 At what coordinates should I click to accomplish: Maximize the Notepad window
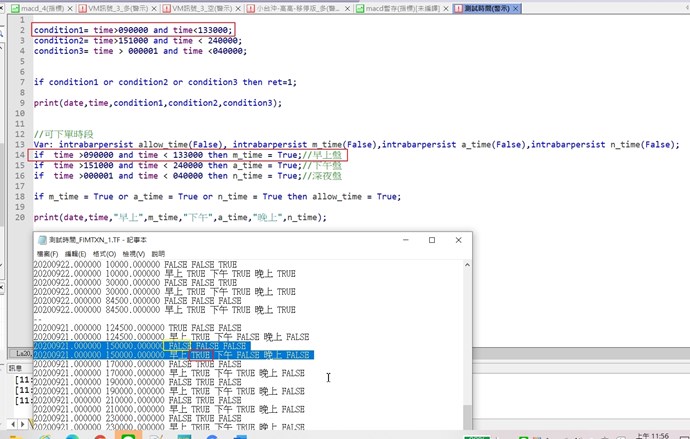coord(431,240)
